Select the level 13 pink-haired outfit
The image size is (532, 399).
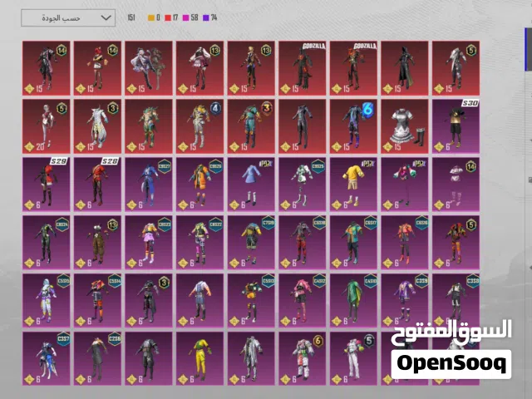tap(199, 68)
